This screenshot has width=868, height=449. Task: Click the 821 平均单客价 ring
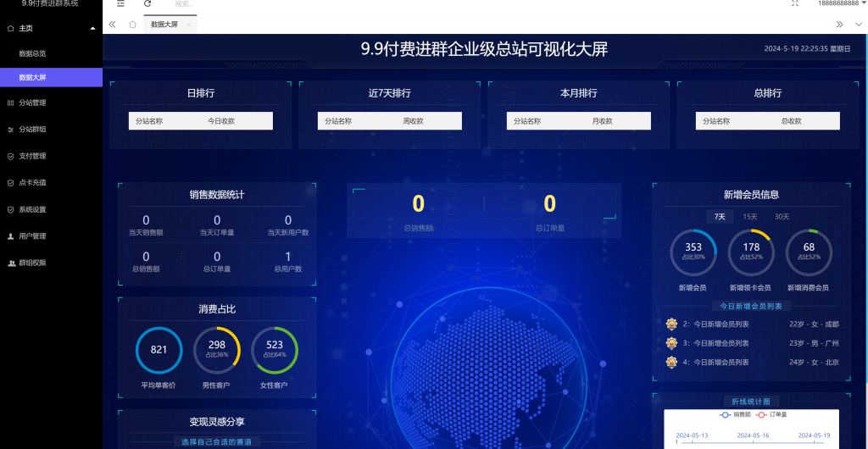click(159, 350)
